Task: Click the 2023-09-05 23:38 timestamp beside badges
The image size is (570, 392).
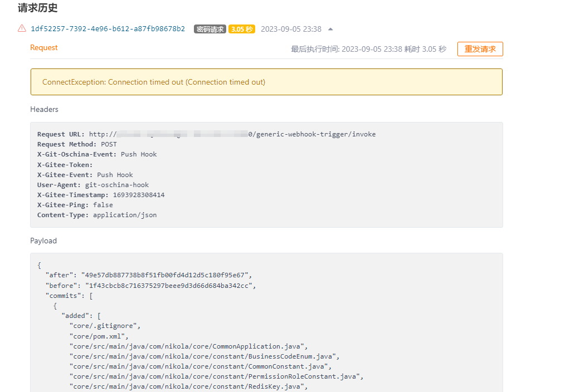Action: [291, 29]
